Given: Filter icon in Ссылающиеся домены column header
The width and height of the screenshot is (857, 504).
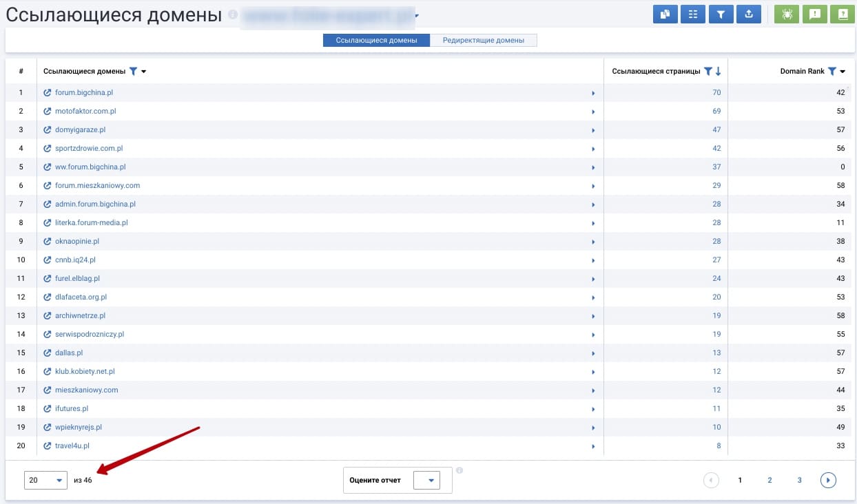Looking at the screenshot, I should tap(134, 71).
